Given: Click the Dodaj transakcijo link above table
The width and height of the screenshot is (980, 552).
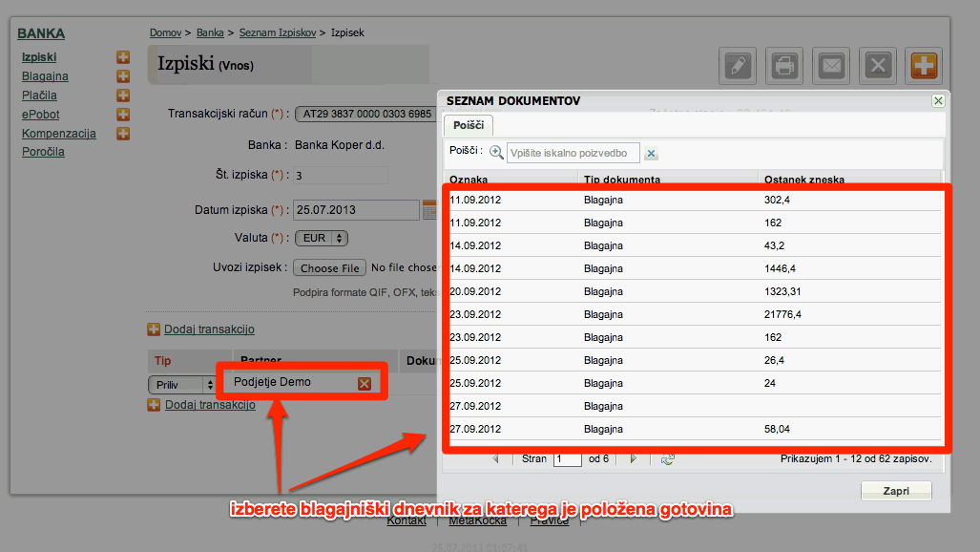Looking at the screenshot, I should point(209,329).
